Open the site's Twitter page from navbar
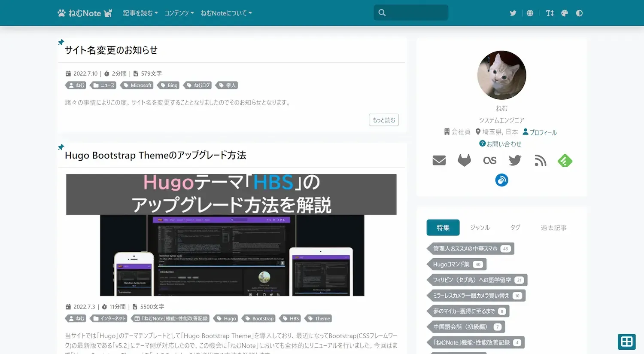The width and height of the screenshot is (644, 354). 513,13
